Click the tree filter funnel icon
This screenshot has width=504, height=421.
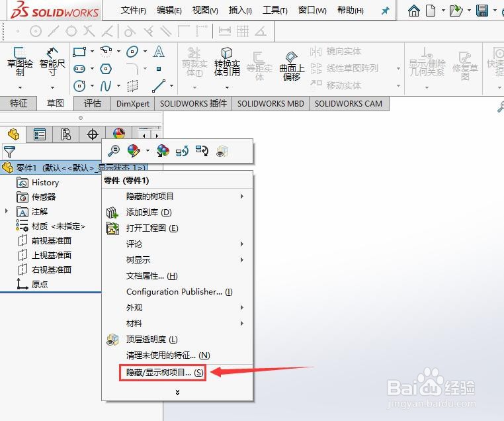pos(9,152)
